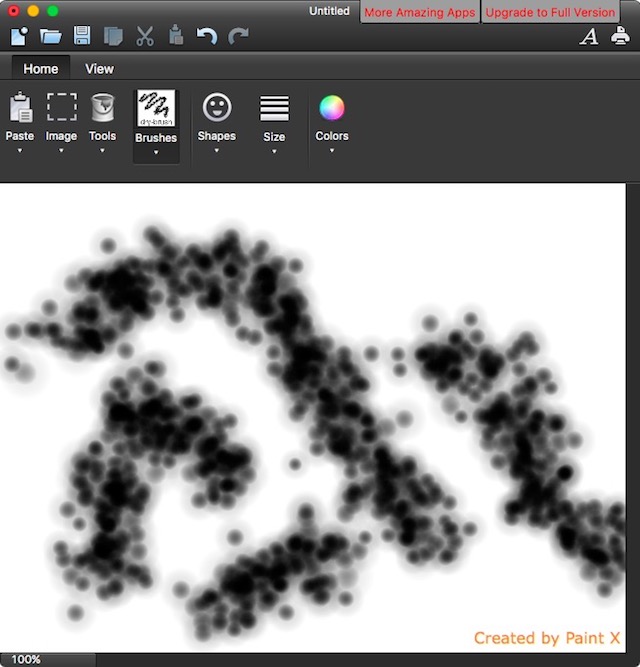
Task: Click Upgrade to Full Version button
Action: 550,12
